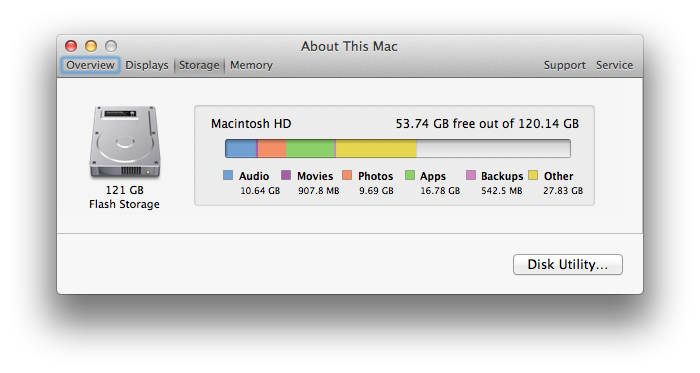The height and width of the screenshot is (373, 700).
Task: Switch to the Overview tab
Action: (x=90, y=65)
